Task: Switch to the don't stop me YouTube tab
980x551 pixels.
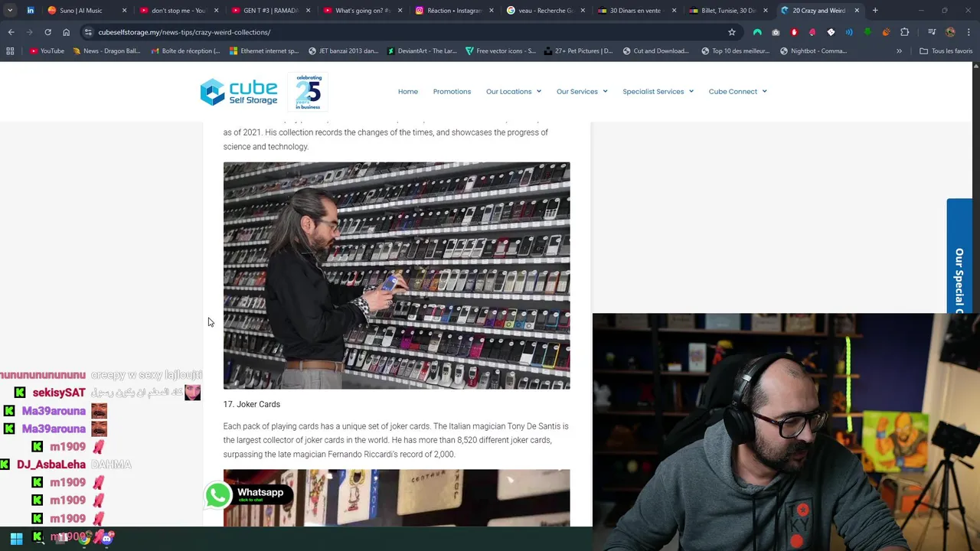Action: 178,11
